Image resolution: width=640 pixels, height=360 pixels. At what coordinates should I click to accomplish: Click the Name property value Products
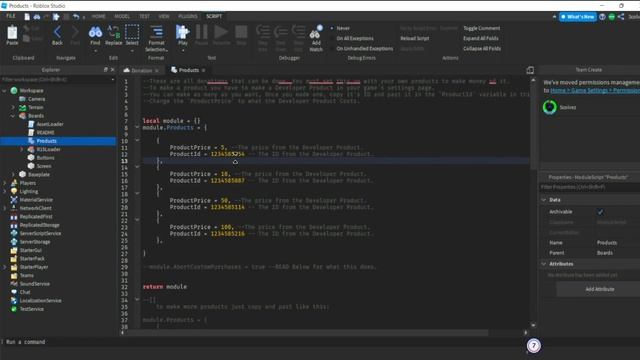[607, 243]
